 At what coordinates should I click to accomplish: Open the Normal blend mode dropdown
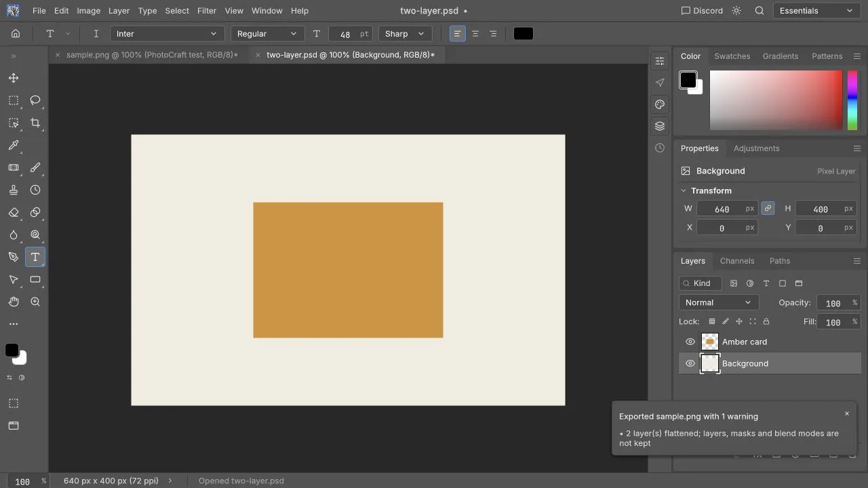[x=719, y=302]
